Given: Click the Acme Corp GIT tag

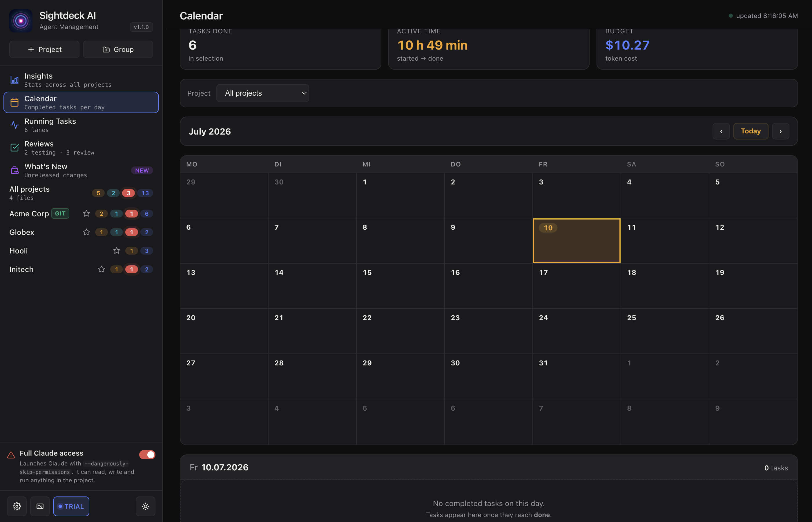Looking at the screenshot, I should [60, 213].
